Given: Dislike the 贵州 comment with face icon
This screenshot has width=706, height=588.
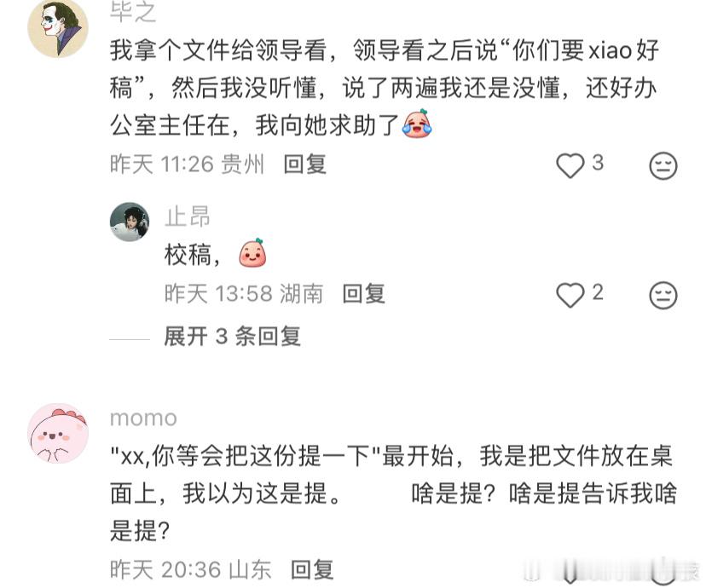Looking at the screenshot, I should [x=663, y=165].
